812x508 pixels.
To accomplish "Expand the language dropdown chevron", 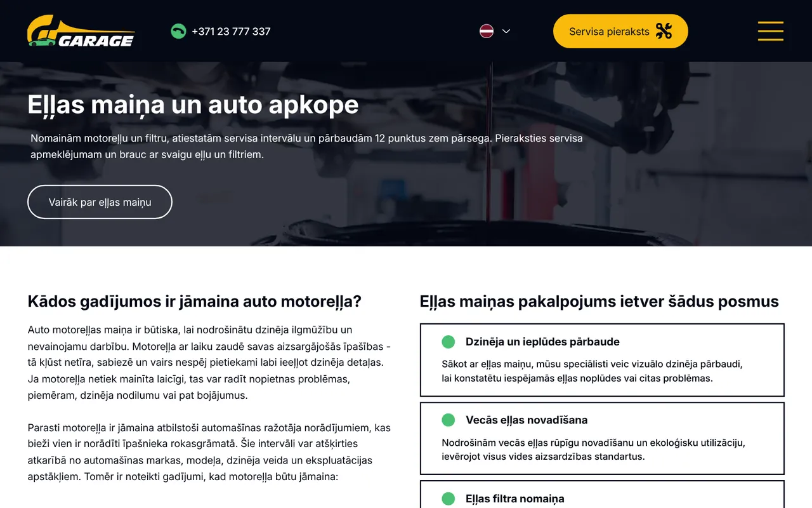I will [506, 31].
